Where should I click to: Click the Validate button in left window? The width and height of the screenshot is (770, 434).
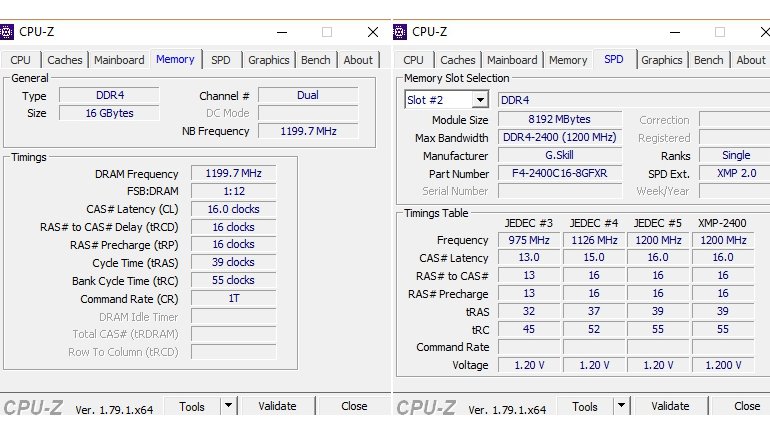pos(277,406)
